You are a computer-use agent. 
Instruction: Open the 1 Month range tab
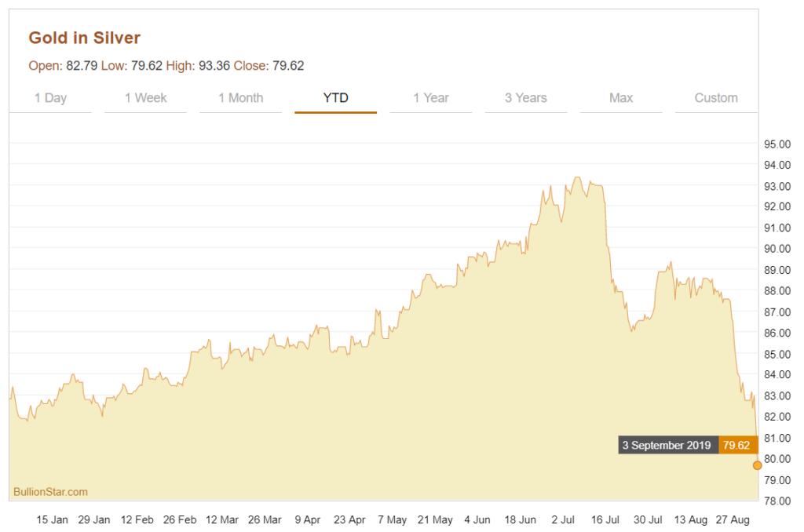click(240, 98)
